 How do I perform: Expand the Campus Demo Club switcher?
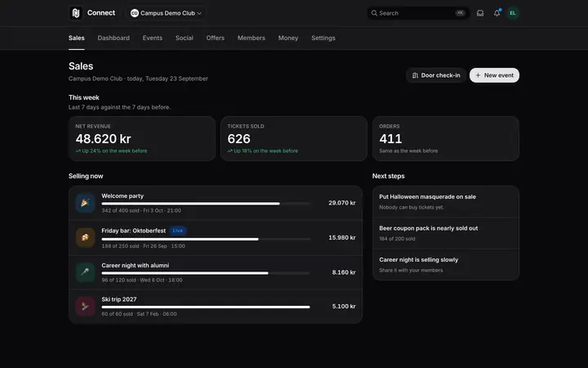(x=166, y=13)
